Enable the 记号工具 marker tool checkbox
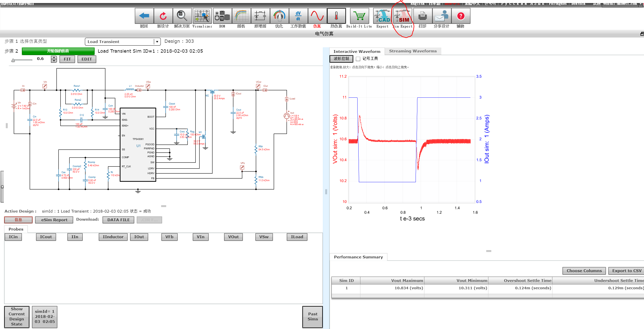Image resolution: width=644 pixels, height=329 pixels. tap(358, 59)
